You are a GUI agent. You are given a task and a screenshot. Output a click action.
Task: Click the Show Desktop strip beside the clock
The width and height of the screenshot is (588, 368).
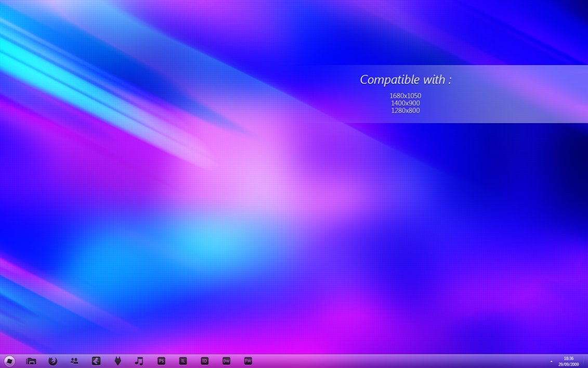click(x=585, y=361)
